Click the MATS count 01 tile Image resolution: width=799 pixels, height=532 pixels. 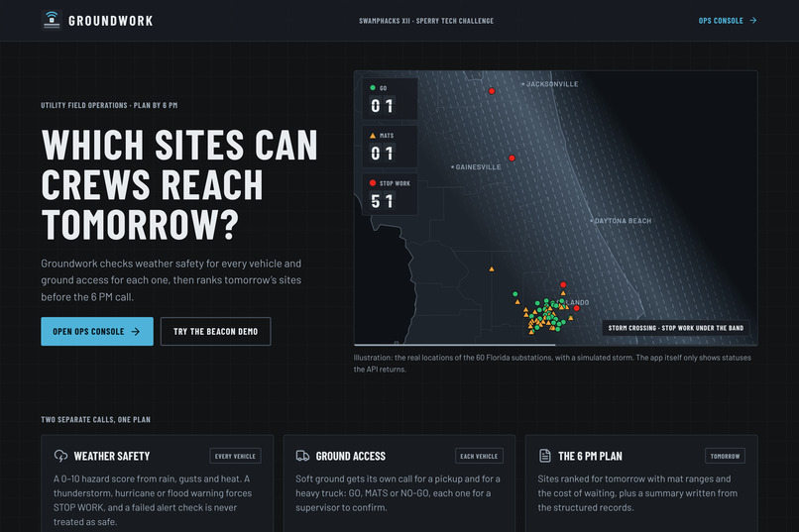(390, 147)
